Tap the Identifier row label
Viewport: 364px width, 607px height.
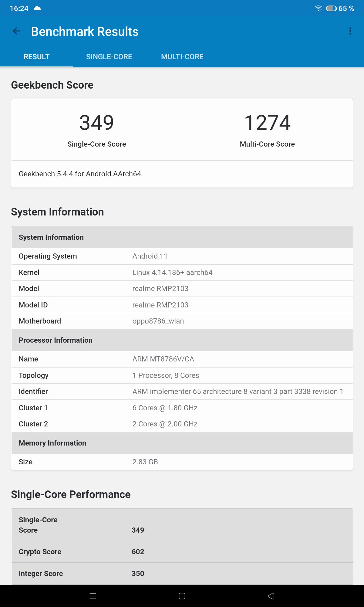click(x=33, y=392)
